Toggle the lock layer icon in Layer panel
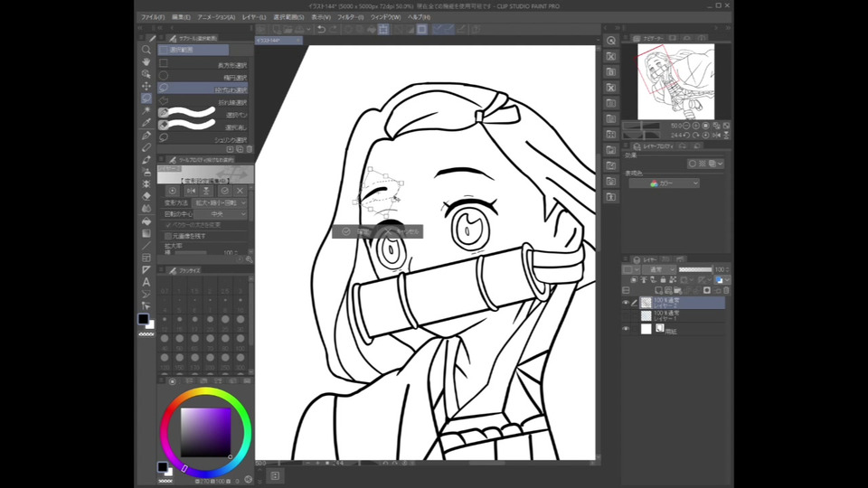 tap(663, 280)
